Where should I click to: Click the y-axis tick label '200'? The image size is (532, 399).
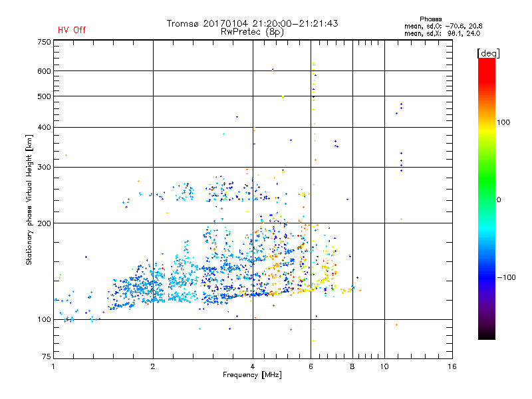[44, 223]
